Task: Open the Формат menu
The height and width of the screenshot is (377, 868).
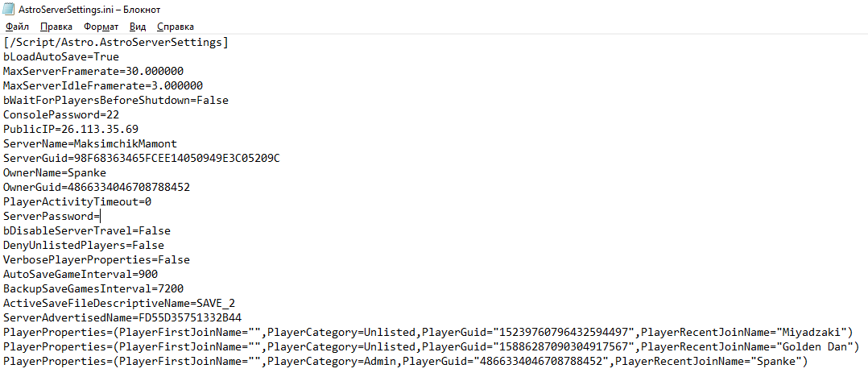Action: tap(101, 27)
